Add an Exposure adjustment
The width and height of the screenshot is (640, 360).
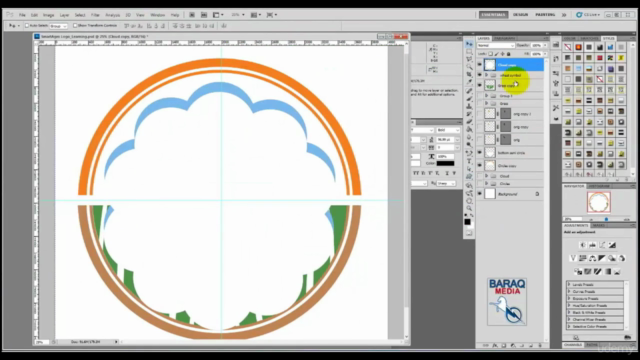coord(612,245)
